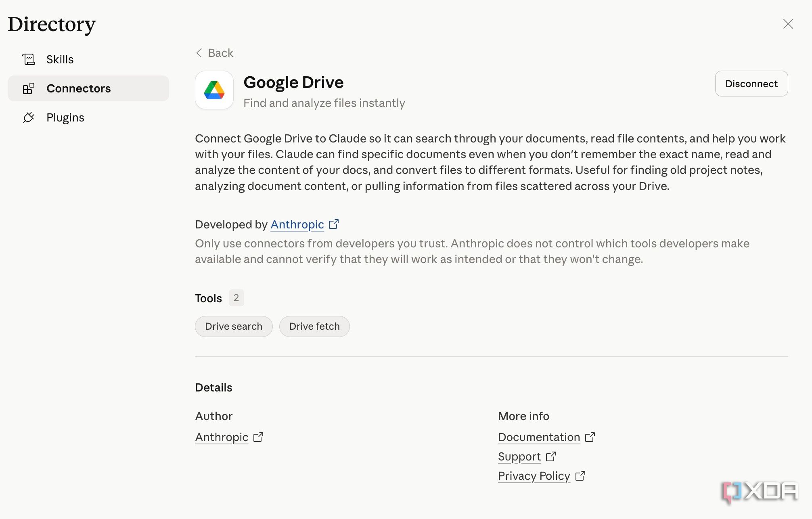Click the Tools count badge showing 2
812x519 pixels.
click(236, 298)
